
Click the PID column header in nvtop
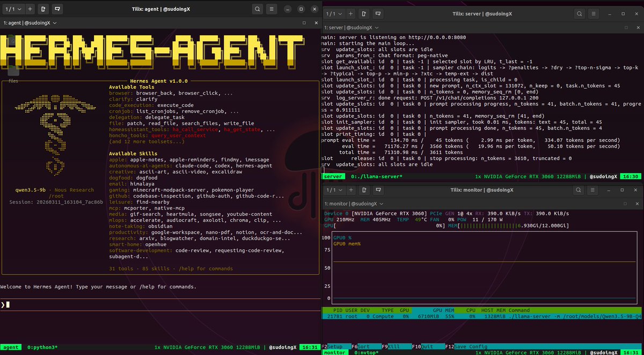click(x=339, y=310)
